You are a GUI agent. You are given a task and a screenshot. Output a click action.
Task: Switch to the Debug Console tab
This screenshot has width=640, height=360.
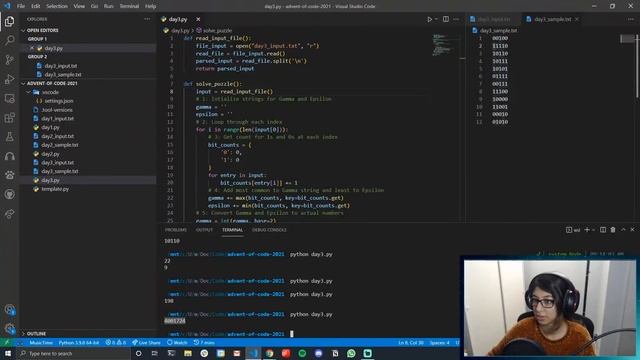click(x=269, y=230)
